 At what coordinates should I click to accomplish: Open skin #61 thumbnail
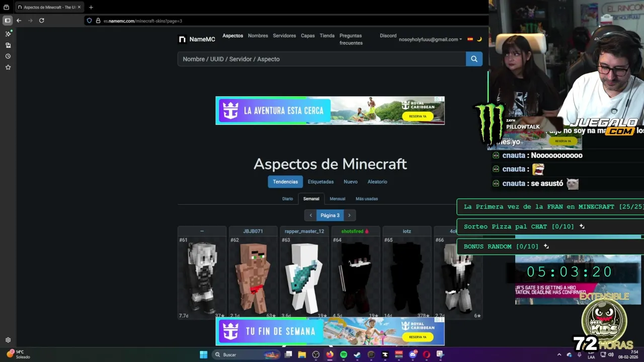(x=202, y=277)
